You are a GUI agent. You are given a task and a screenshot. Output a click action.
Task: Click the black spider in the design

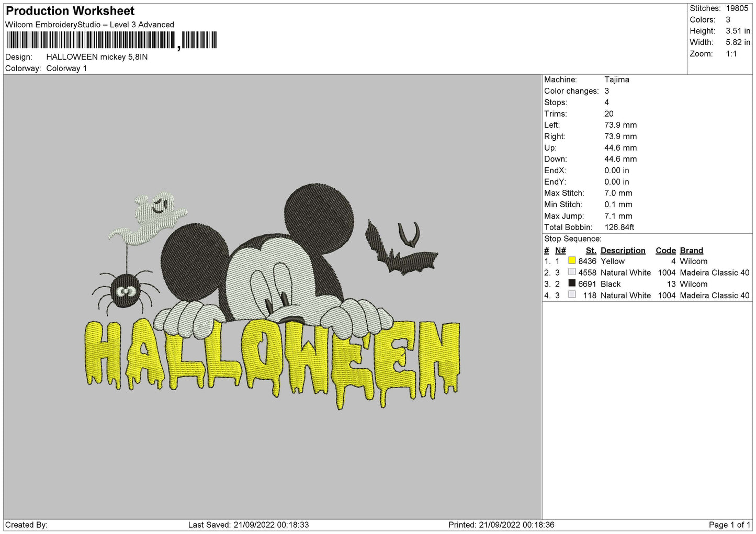click(x=125, y=290)
